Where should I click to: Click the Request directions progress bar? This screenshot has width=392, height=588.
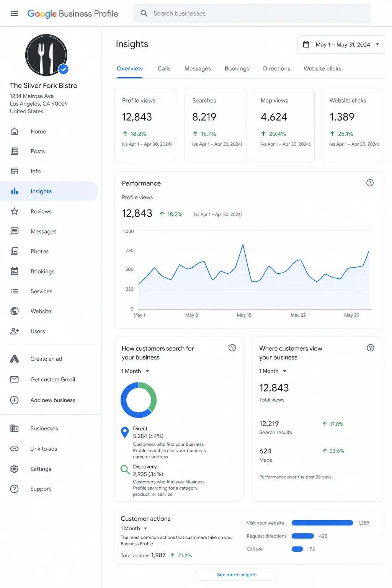click(303, 536)
